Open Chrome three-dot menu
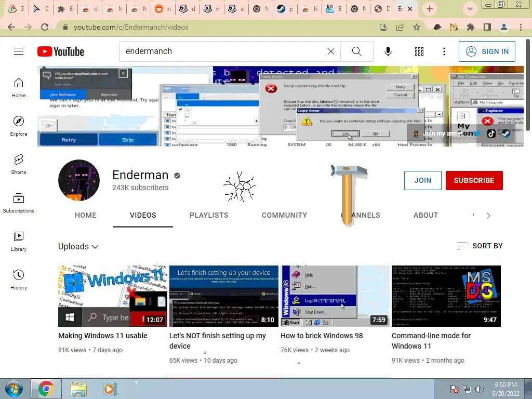This screenshot has height=399, width=532. [x=521, y=27]
